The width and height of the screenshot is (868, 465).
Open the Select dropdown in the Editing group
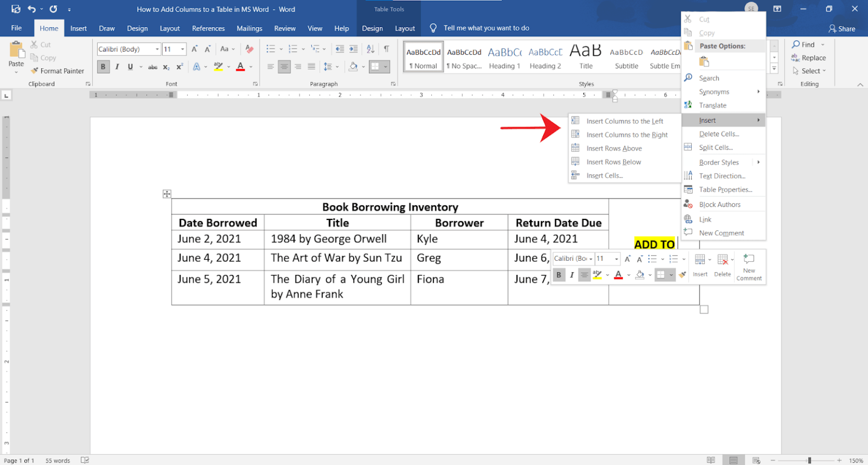pos(809,71)
